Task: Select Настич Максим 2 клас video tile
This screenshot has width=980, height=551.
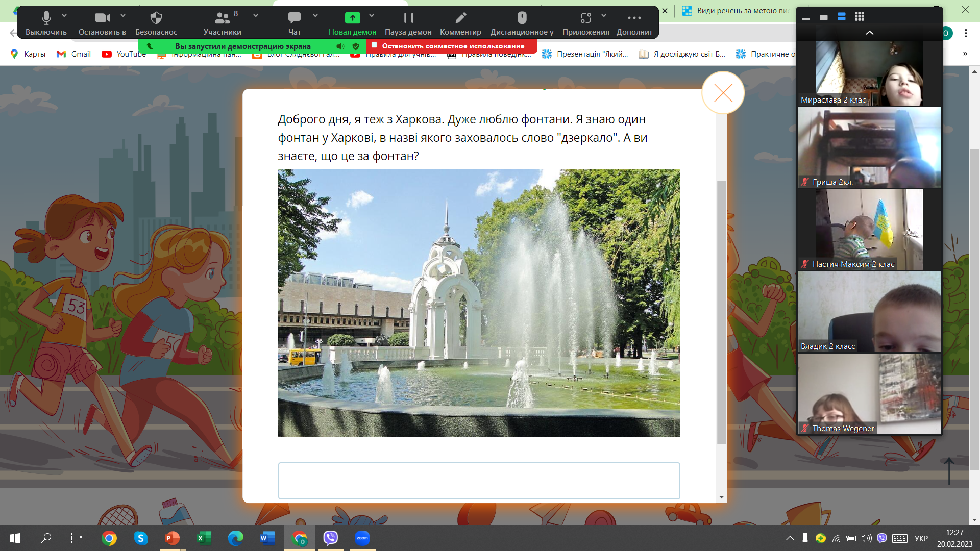Action: [x=869, y=230]
